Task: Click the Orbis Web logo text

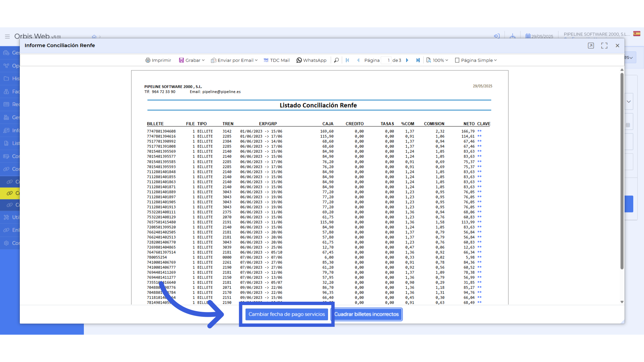Action: [x=38, y=36]
